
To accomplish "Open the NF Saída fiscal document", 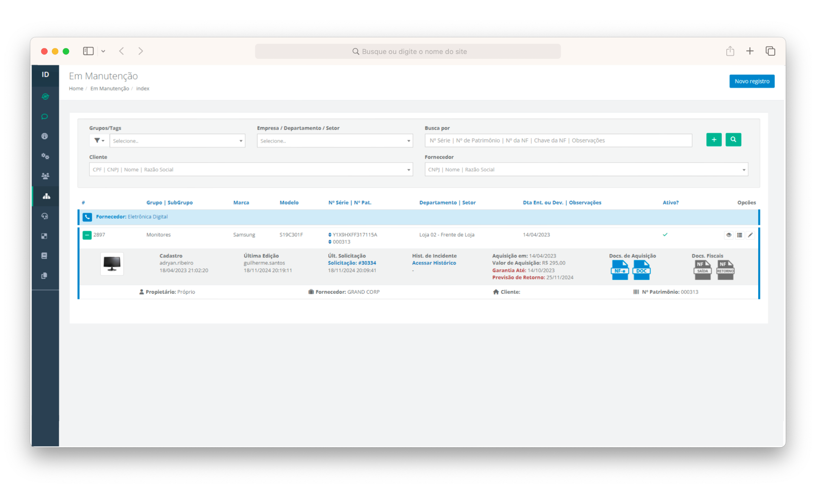I will (x=703, y=270).
